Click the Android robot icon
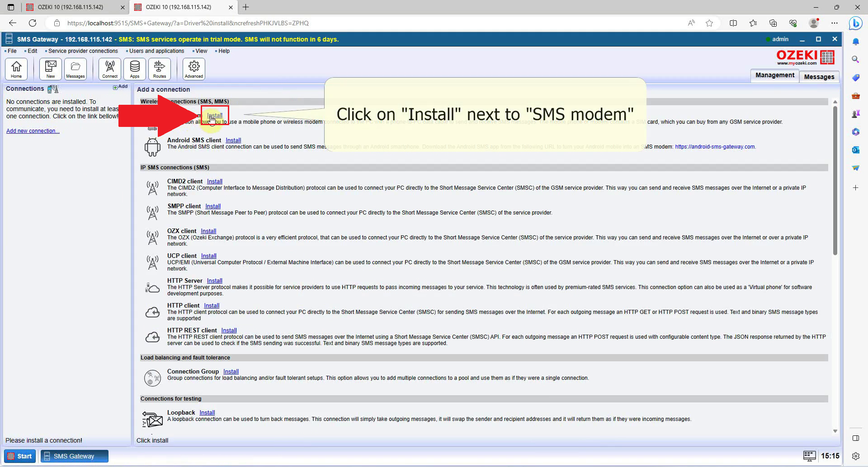868x467 pixels. pos(152,147)
